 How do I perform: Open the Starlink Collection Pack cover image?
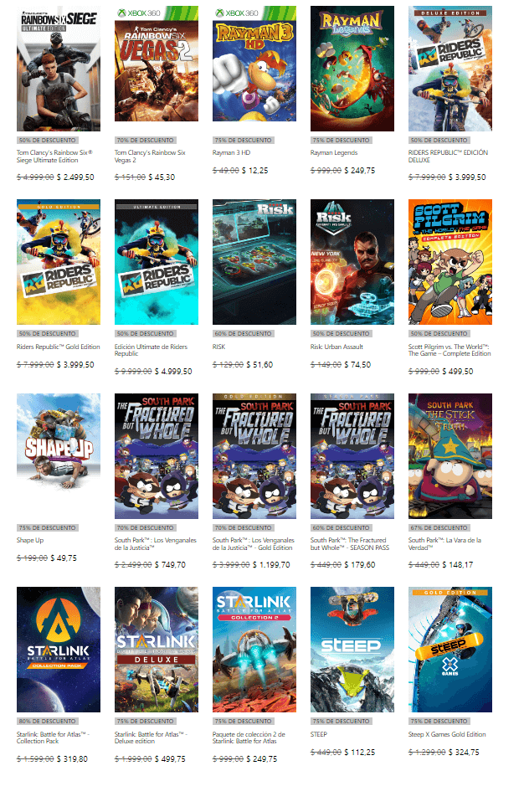pos(59,650)
